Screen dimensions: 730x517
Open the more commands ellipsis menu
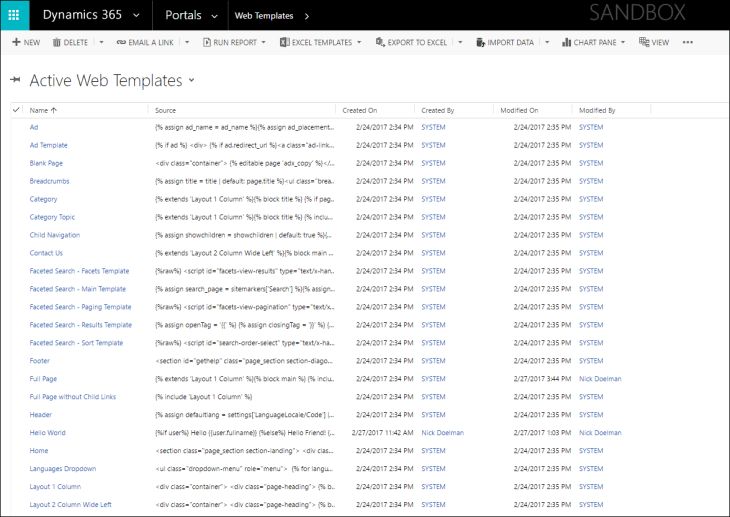pos(687,43)
